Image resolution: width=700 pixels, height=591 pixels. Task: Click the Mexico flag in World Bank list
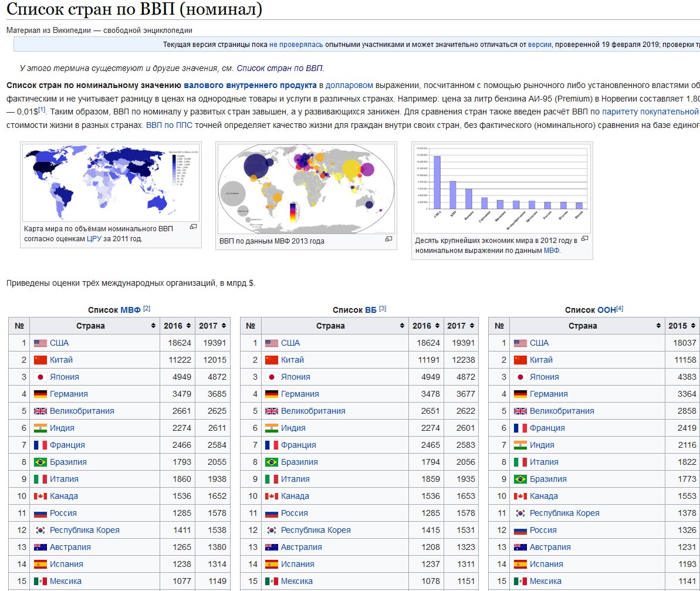point(272,581)
